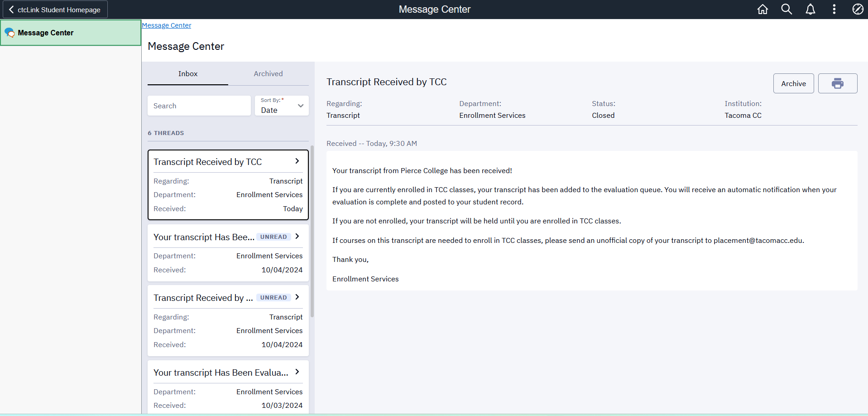The height and width of the screenshot is (416, 868).
Task: Open the search magnifier icon in header
Action: tap(786, 9)
